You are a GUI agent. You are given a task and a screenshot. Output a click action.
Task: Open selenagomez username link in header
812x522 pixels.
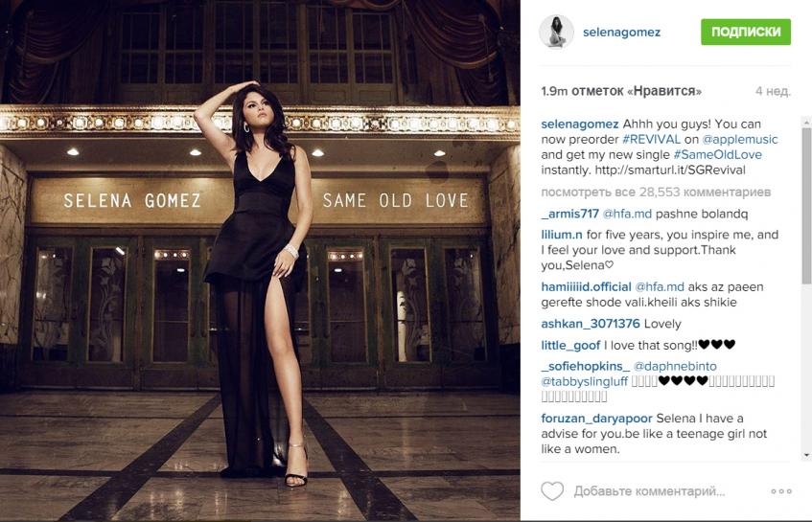pyautogui.click(x=621, y=32)
